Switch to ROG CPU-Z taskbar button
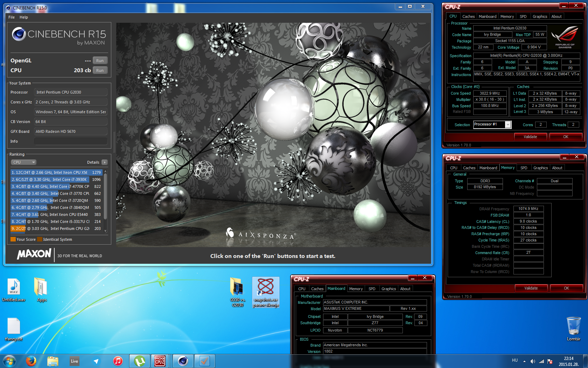This screenshot has height=368, width=588. (x=160, y=361)
